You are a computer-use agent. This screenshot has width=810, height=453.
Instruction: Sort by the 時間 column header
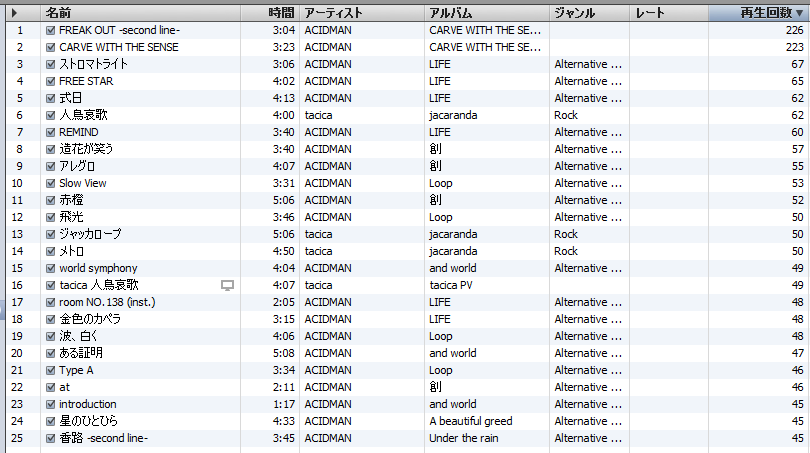tap(270, 13)
